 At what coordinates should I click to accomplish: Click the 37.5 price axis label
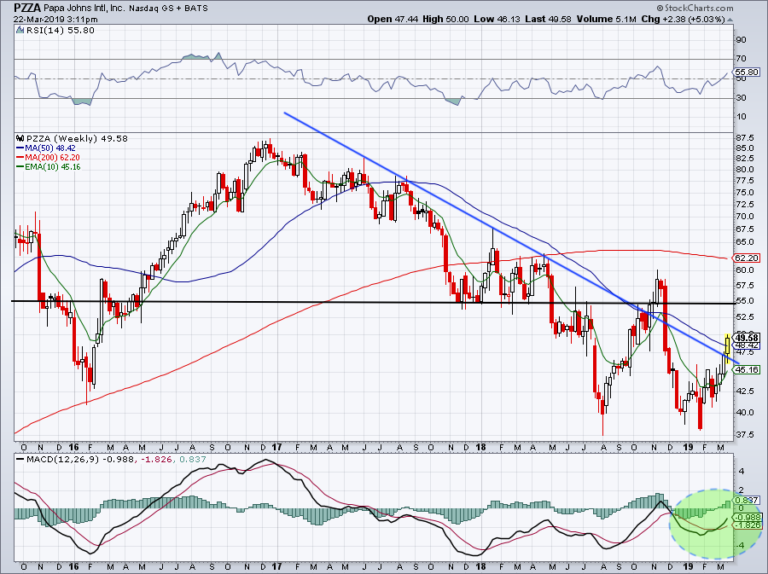point(745,434)
